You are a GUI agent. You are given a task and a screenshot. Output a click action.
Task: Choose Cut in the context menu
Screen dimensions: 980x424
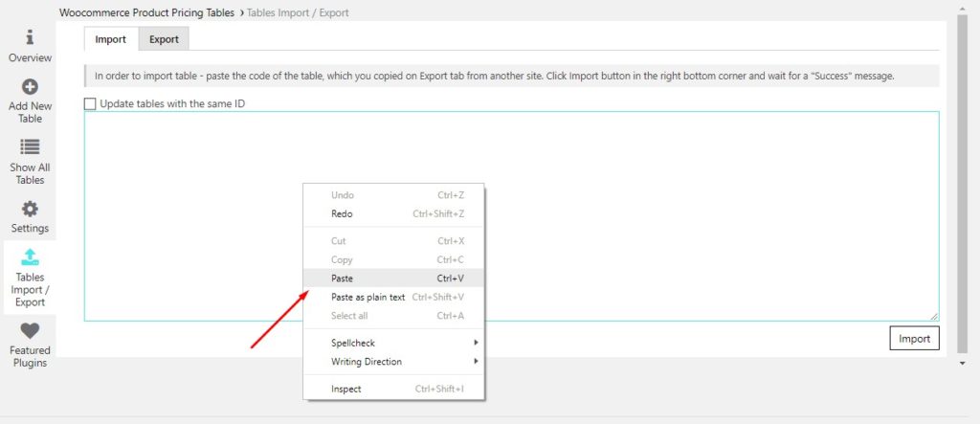(393, 241)
